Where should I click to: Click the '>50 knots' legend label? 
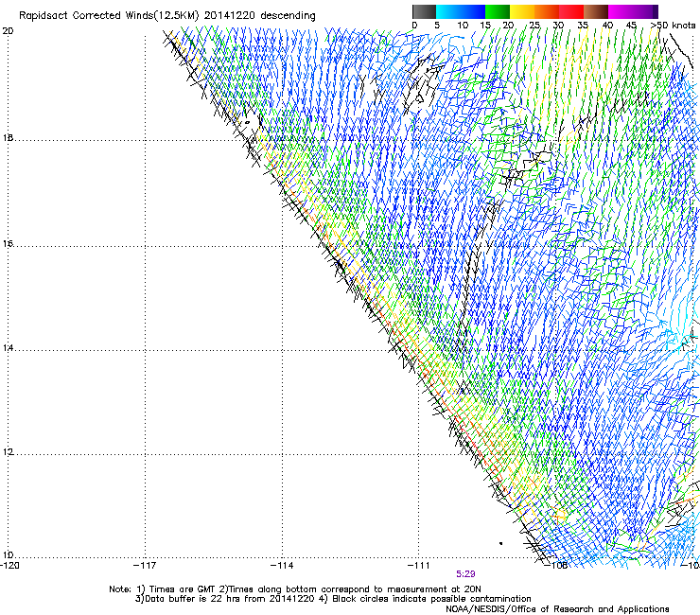(x=673, y=25)
